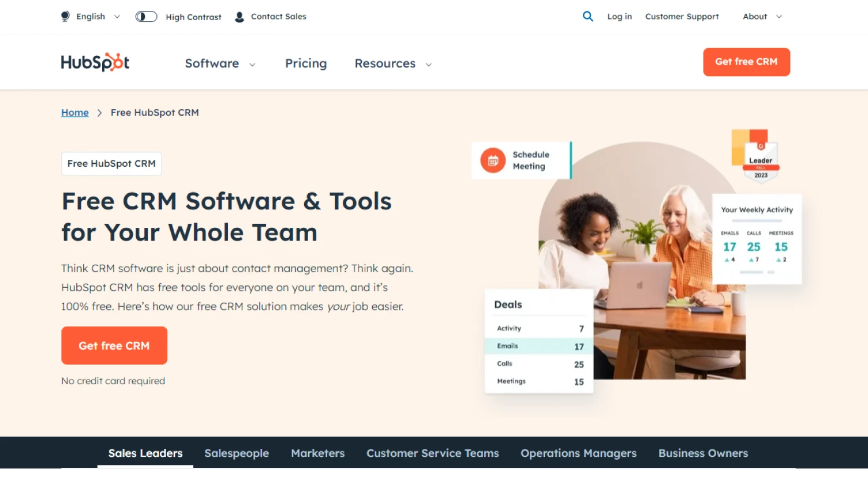
Task: Click the orange Get free CRM button
Action: [114, 345]
